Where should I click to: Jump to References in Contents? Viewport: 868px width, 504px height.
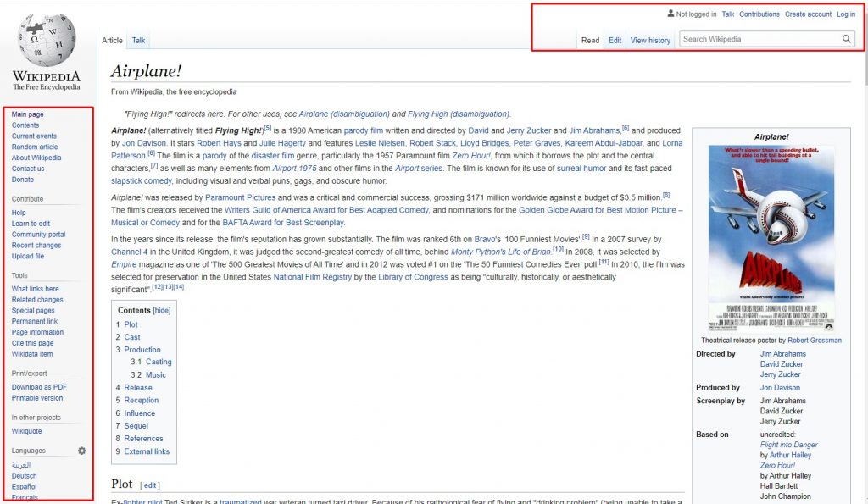point(143,439)
